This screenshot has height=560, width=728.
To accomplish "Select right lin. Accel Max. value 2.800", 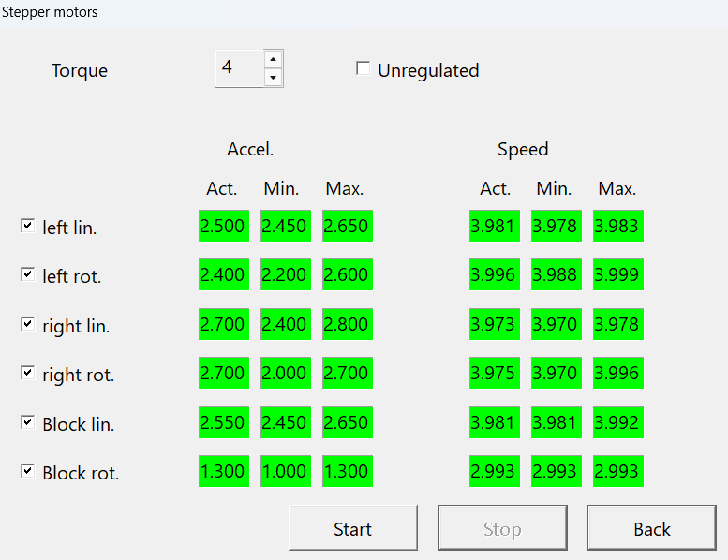I will [x=348, y=324].
